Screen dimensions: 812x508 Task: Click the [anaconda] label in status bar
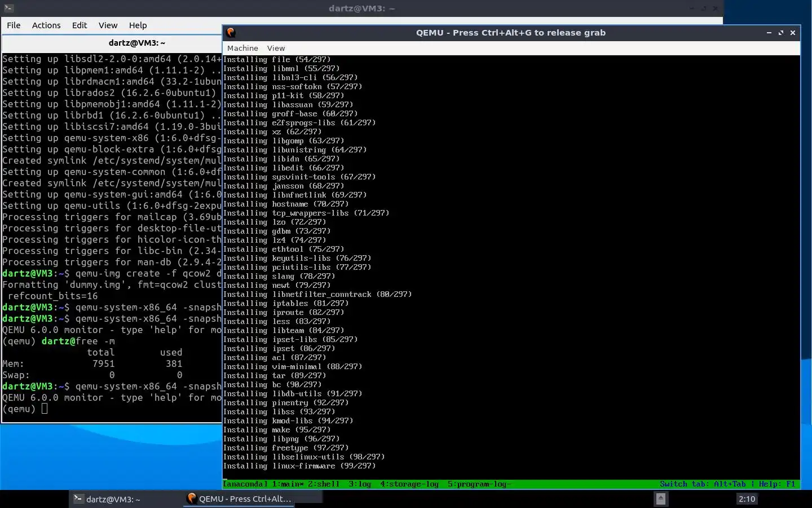coord(245,484)
